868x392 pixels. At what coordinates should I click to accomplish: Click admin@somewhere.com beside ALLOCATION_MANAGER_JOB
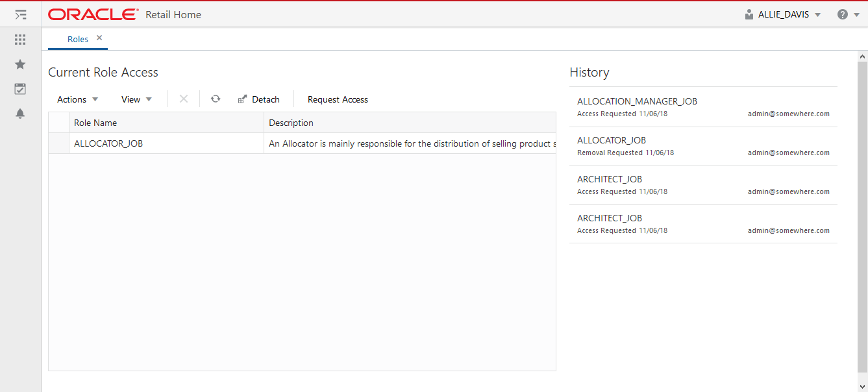click(x=789, y=114)
